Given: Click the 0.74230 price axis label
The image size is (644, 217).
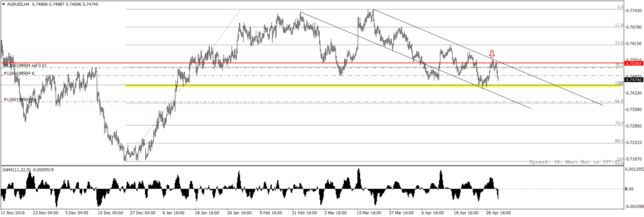Looking at the screenshot, I should coord(634,93).
